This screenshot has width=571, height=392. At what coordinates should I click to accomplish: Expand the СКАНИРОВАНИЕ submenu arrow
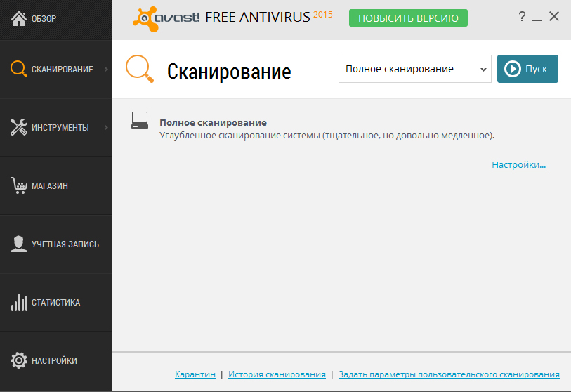point(106,69)
